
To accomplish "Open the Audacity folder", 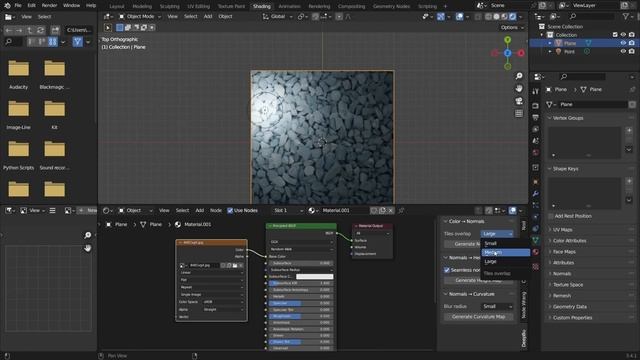I will pyautogui.click(x=18, y=74).
